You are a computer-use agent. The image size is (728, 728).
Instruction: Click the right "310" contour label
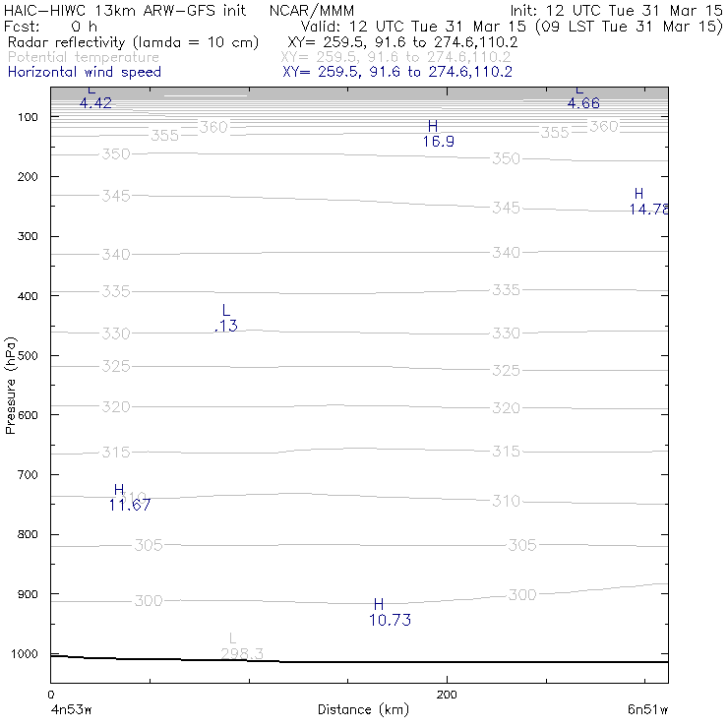click(x=506, y=501)
